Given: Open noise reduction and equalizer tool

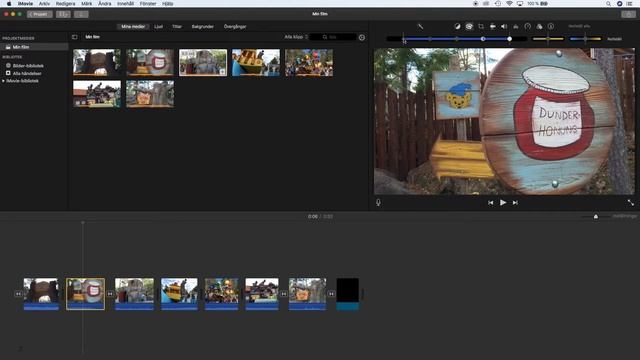Looking at the screenshot, I should 516,27.
